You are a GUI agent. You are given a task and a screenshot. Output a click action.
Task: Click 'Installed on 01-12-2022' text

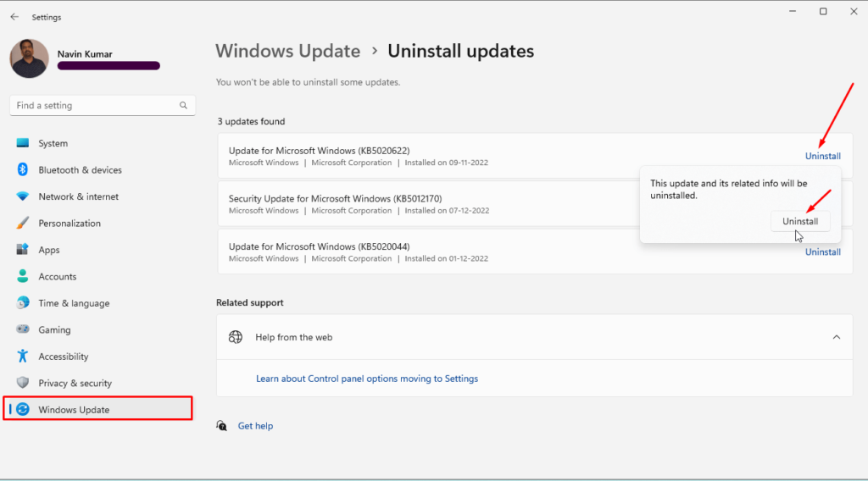point(446,259)
